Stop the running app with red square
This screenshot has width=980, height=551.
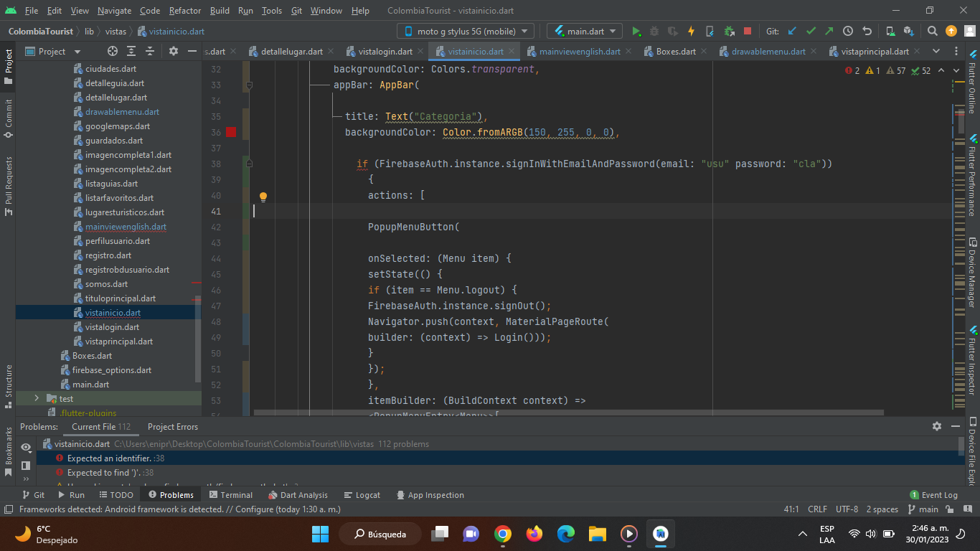click(x=748, y=32)
